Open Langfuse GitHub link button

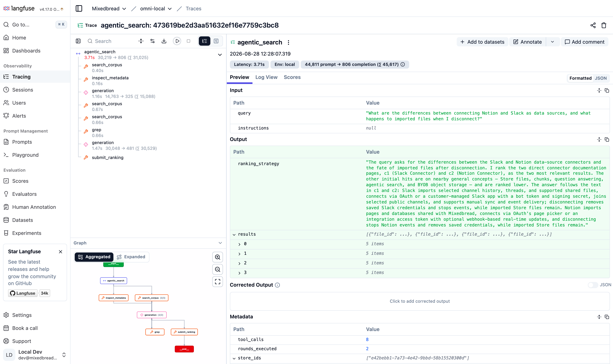[x=23, y=293]
